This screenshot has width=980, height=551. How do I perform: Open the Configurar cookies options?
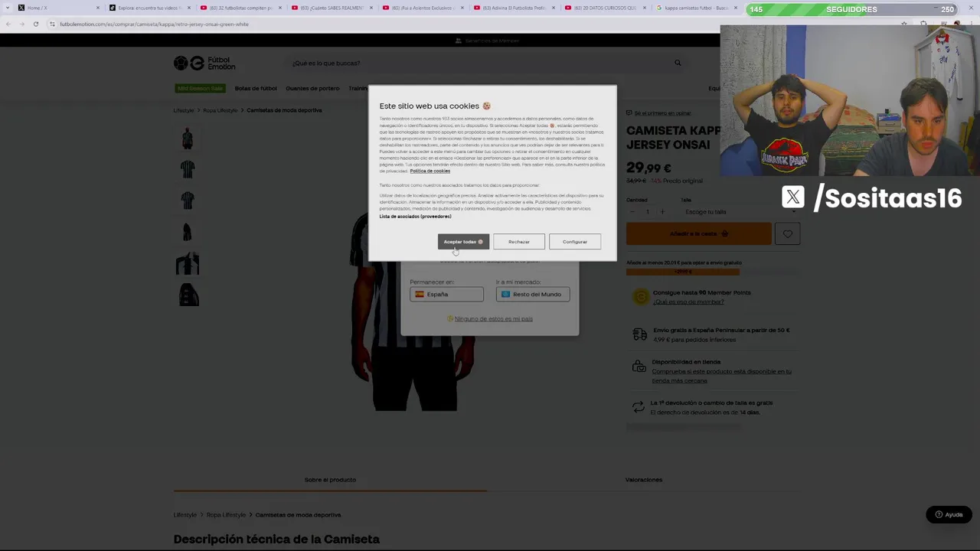point(575,242)
